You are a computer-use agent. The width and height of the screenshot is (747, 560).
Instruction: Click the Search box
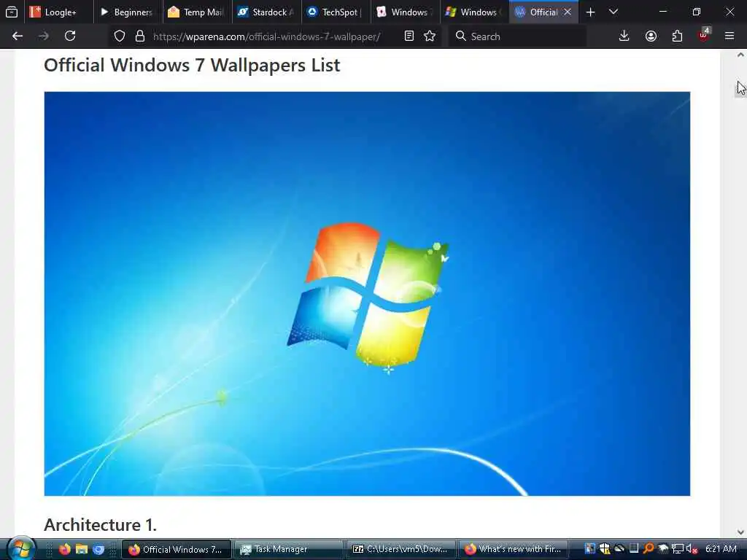517,36
